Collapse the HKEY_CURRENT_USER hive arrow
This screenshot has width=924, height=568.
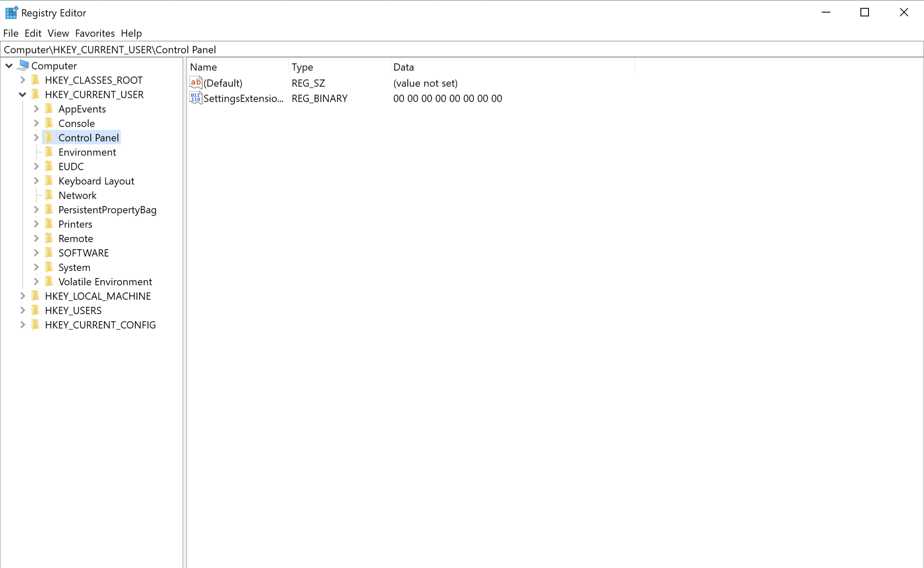click(x=22, y=95)
